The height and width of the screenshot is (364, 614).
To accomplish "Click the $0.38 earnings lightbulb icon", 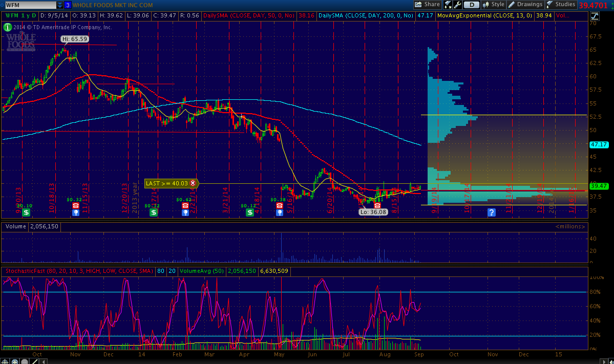I will [x=280, y=212].
